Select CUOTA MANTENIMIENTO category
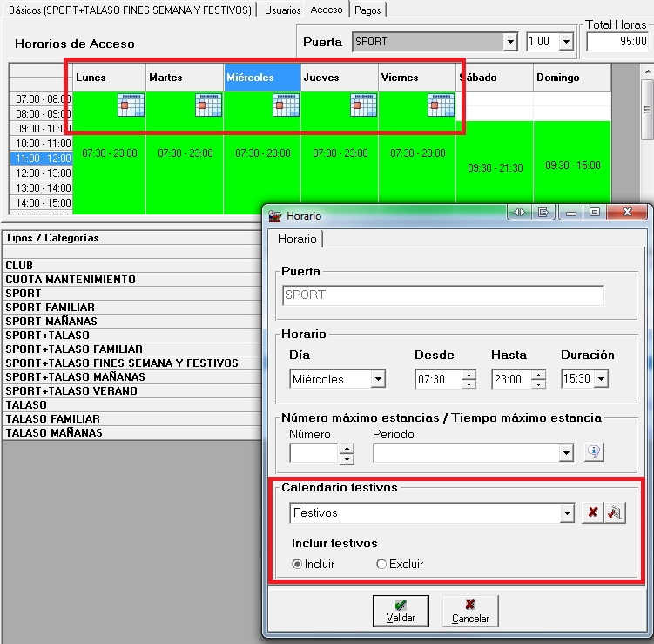Viewport: 654px width, 644px height. (x=131, y=279)
